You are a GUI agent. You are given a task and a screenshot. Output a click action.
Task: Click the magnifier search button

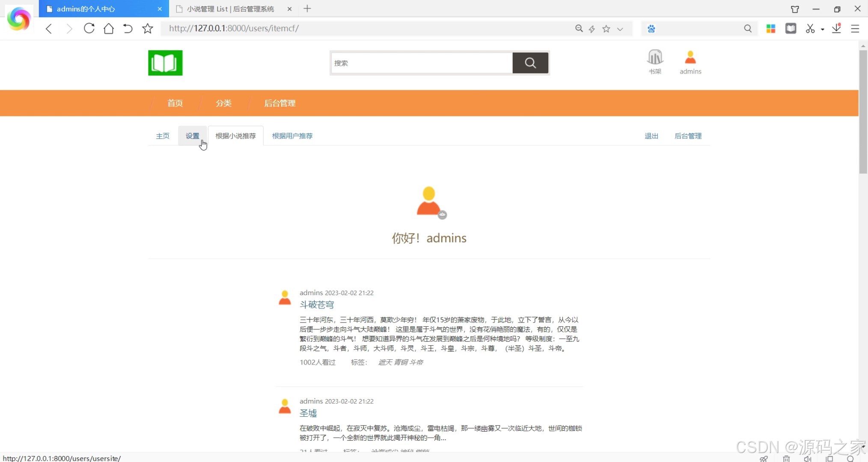(530, 63)
